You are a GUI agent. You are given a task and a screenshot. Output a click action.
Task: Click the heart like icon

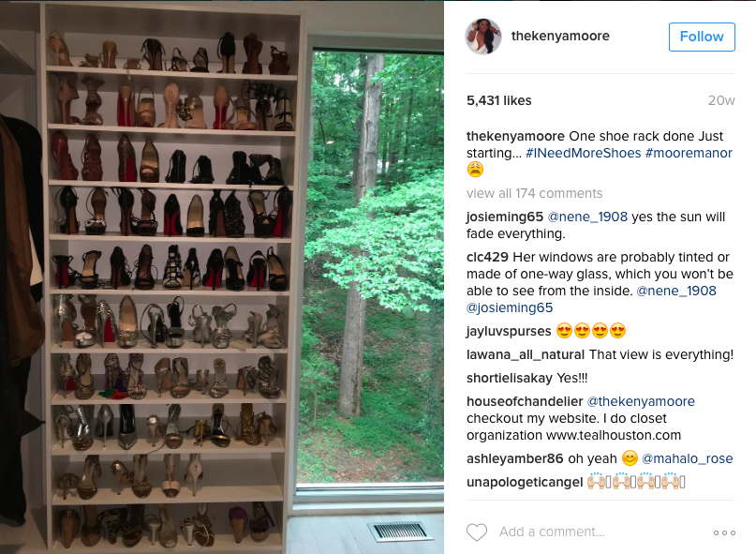coord(477,532)
